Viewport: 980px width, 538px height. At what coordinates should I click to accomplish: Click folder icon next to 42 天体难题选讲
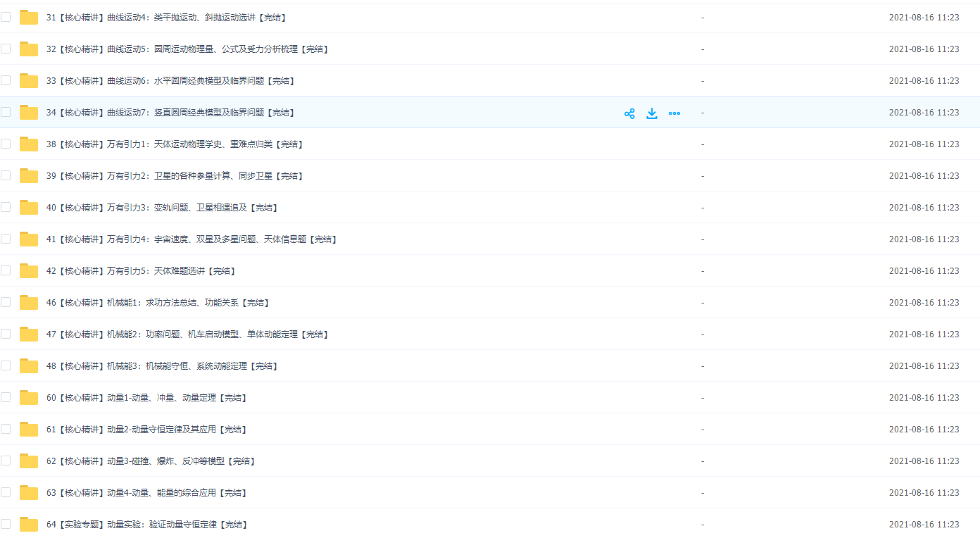coord(29,271)
